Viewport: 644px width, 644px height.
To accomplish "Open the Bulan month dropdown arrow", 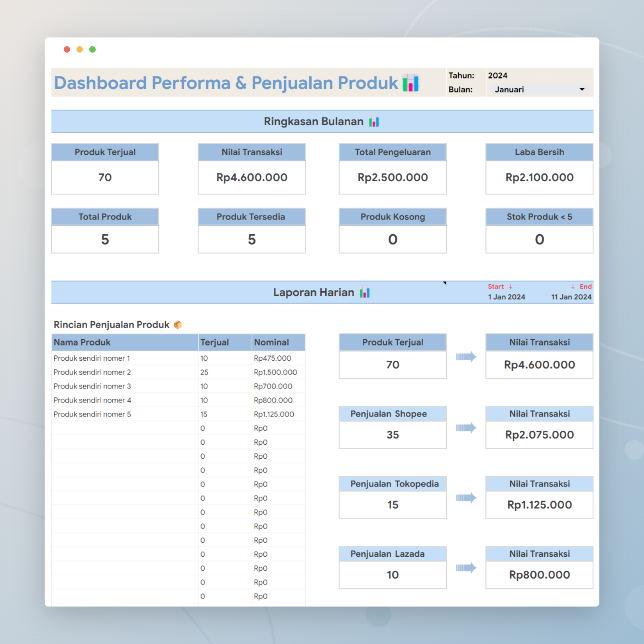I will pos(582,89).
